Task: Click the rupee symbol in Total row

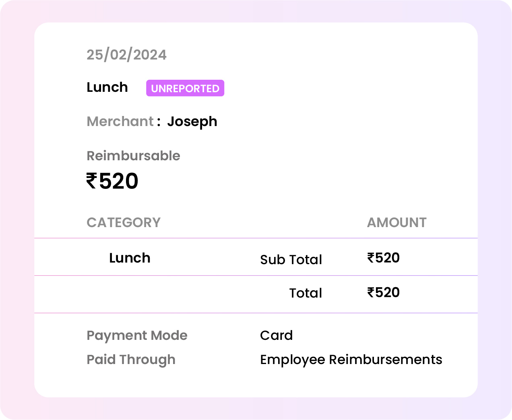Action: click(371, 293)
